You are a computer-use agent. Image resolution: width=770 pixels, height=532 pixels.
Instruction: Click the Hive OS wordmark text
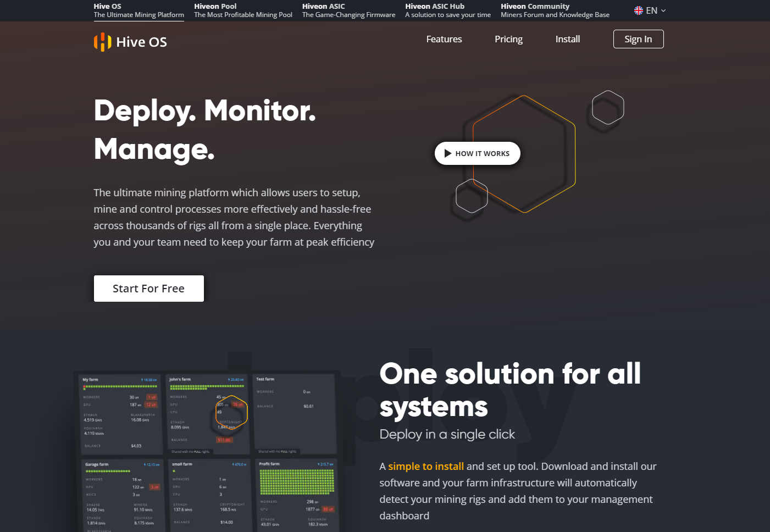tap(141, 42)
